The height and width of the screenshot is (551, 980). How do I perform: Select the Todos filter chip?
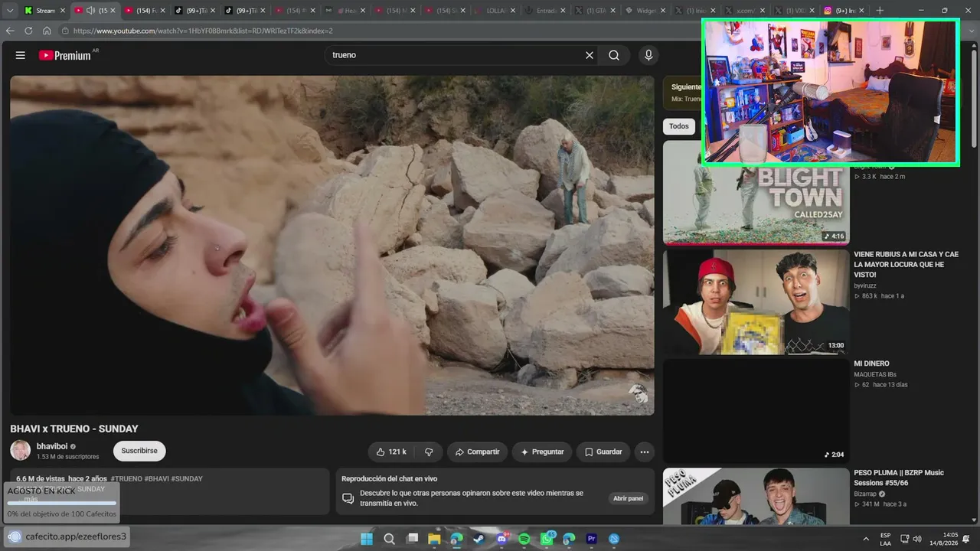pyautogui.click(x=679, y=126)
